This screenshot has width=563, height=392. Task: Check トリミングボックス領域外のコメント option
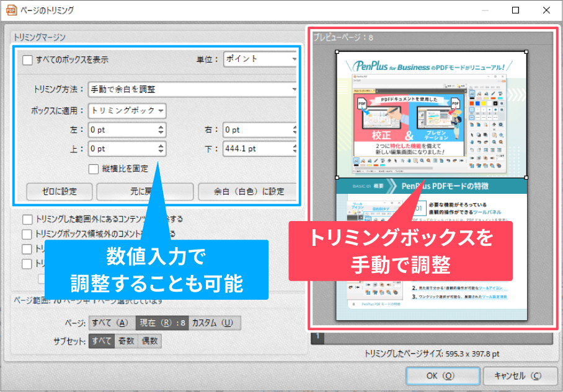(27, 234)
